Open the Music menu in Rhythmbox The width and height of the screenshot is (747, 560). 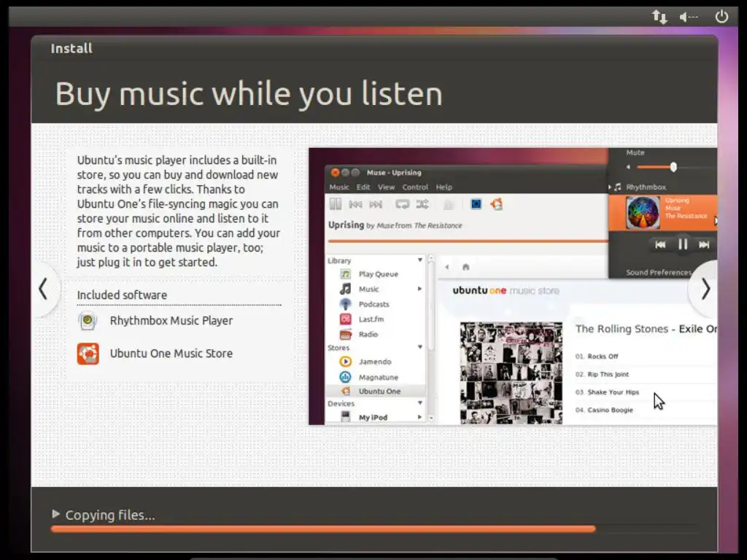[x=338, y=187]
